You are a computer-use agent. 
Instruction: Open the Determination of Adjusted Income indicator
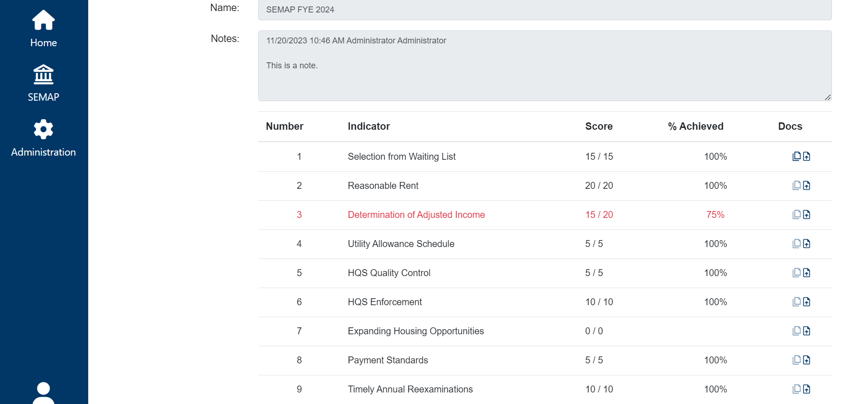[x=416, y=215]
